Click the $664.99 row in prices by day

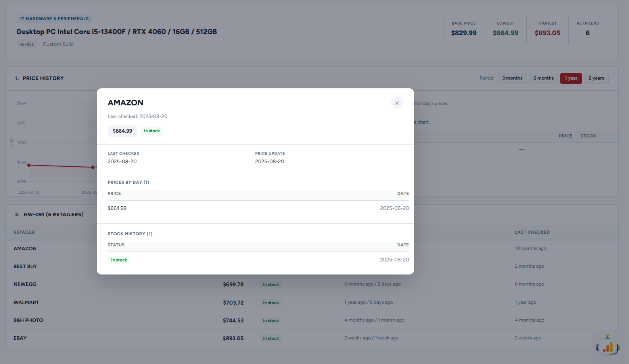point(258,208)
